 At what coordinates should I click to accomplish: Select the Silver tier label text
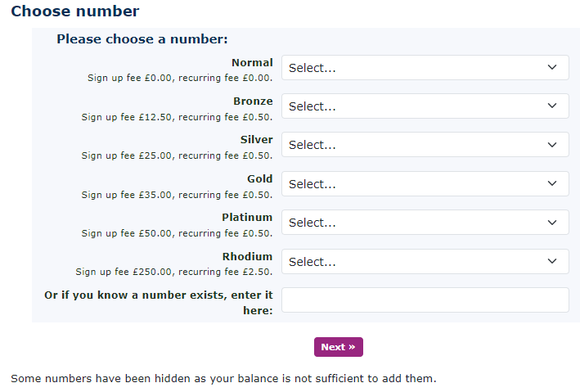[256, 140]
